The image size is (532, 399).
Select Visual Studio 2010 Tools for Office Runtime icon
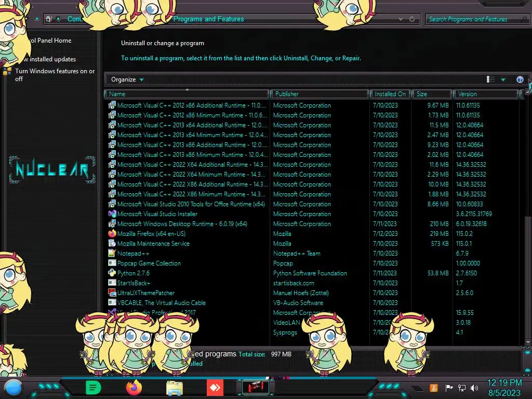click(x=112, y=204)
